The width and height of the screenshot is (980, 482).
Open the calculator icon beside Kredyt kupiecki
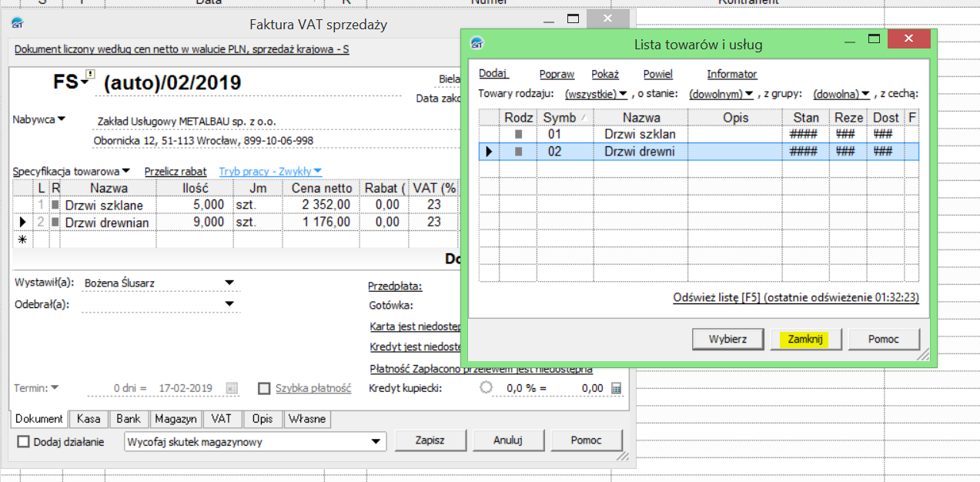click(616, 389)
